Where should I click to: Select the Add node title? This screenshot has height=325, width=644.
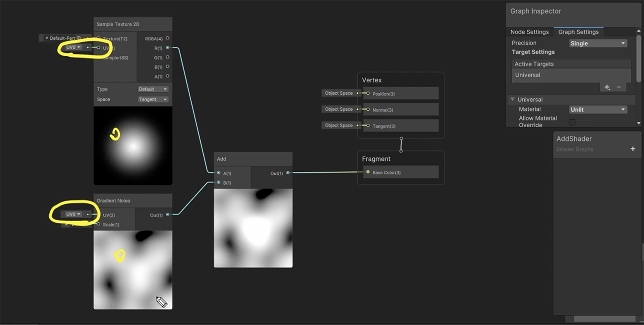[221, 159]
